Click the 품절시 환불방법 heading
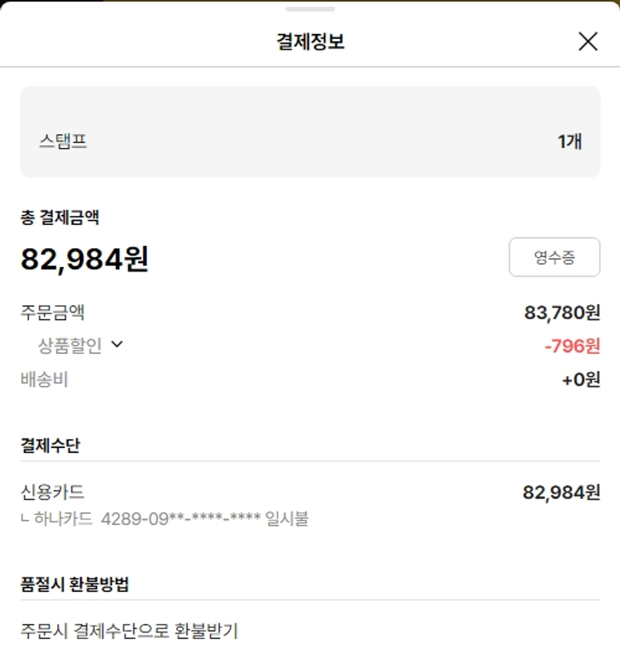This screenshot has width=620, height=672. (74, 584)
